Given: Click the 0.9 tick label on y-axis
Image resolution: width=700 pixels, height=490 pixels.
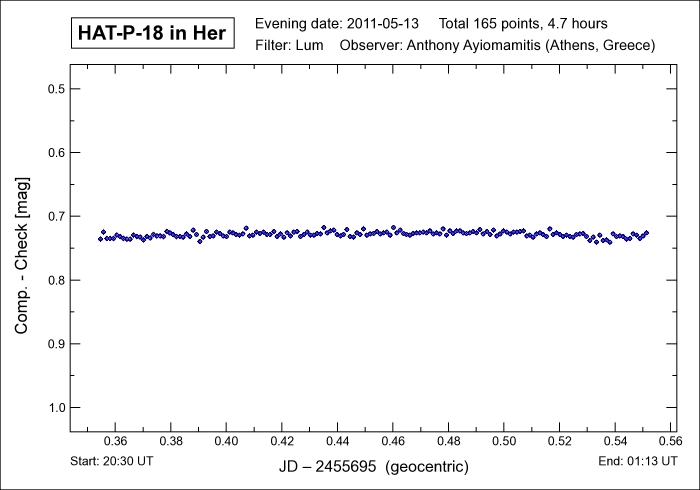Looking at the screenshot, I should click(56, 344).
